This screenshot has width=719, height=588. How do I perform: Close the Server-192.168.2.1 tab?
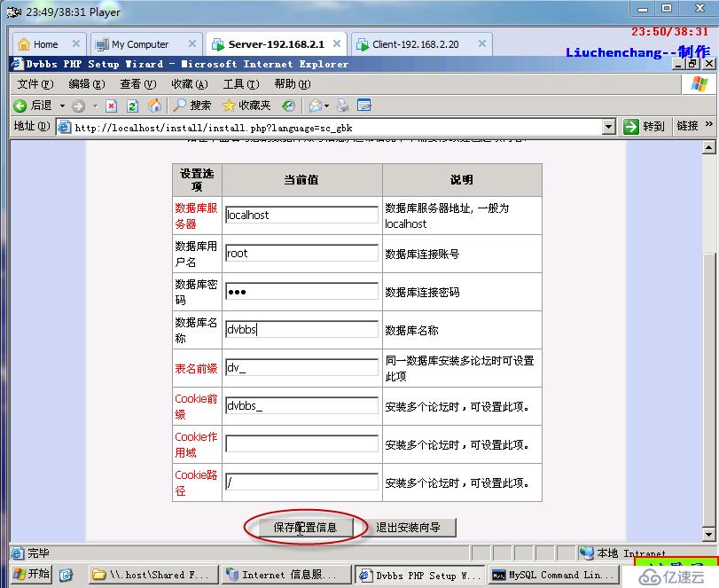click(x=337, y=43)
